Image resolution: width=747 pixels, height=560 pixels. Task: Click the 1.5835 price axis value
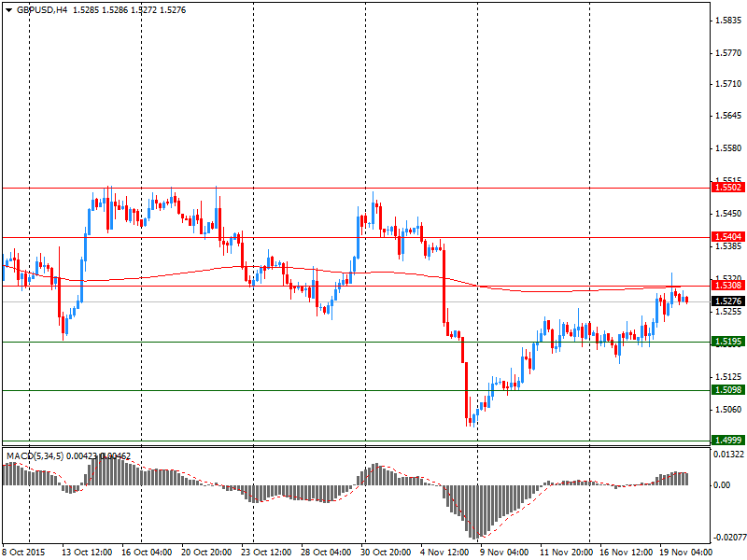pyautogui.click(x=728, y=21)
